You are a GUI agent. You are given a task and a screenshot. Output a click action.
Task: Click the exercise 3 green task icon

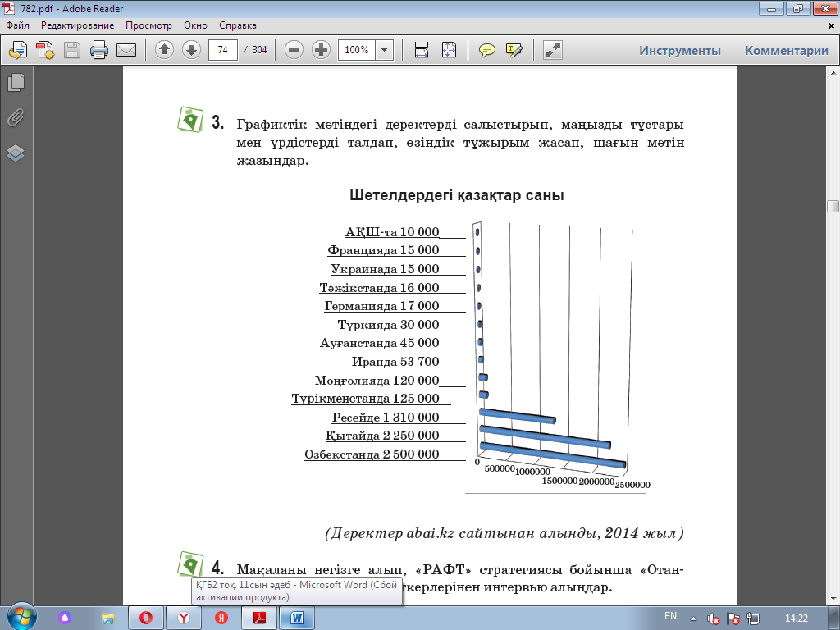coord(190,119)
